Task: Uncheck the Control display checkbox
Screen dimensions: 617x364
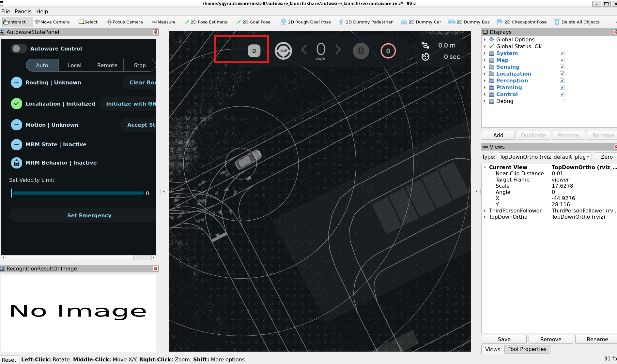Action: 562,94
